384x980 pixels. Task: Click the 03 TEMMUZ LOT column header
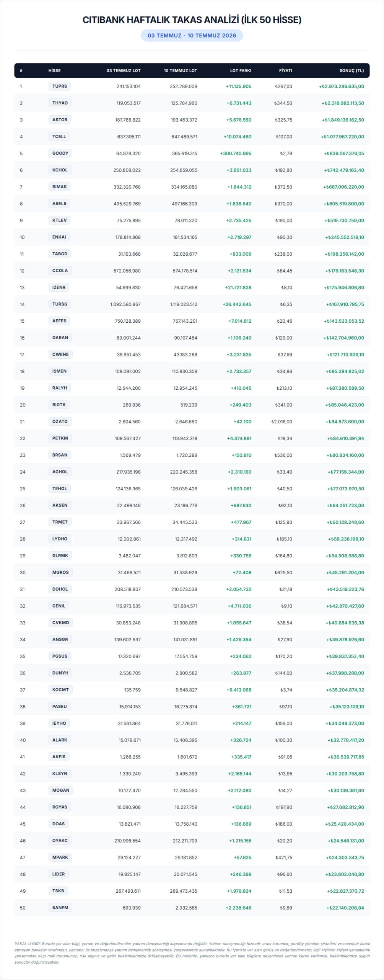click(x=124, y=70)
